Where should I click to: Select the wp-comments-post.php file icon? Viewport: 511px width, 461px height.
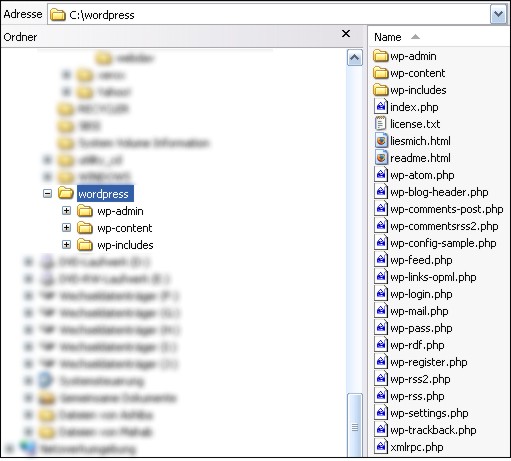(381, 209)
